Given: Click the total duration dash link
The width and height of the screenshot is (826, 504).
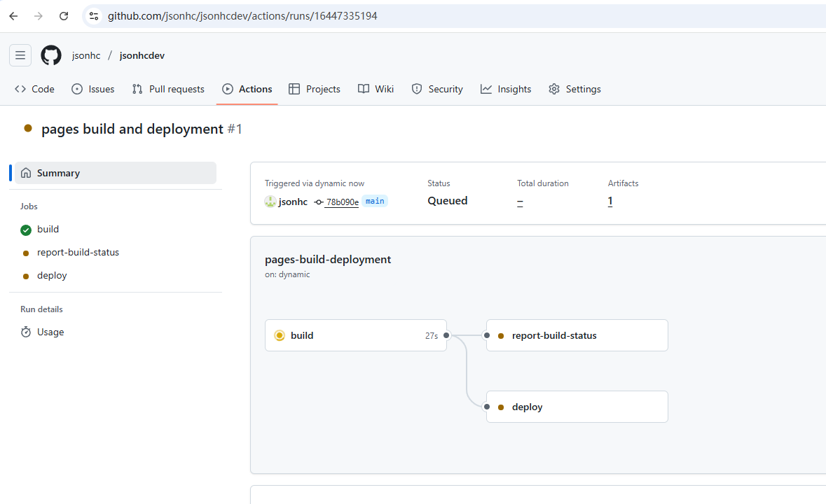Looking at the screenshot, I should click(520, 202).
